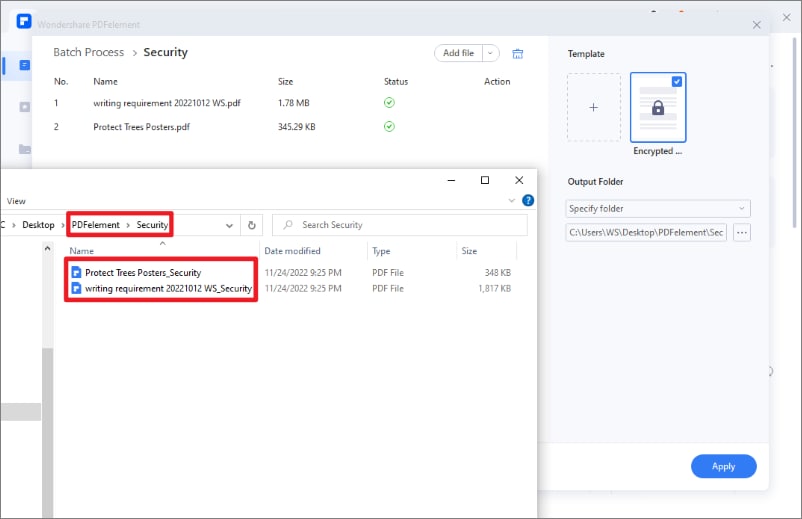Viewport: 802px width, 519px height.
Task: Open the first document icon in the left sidebar
Action: pos(25,65)
